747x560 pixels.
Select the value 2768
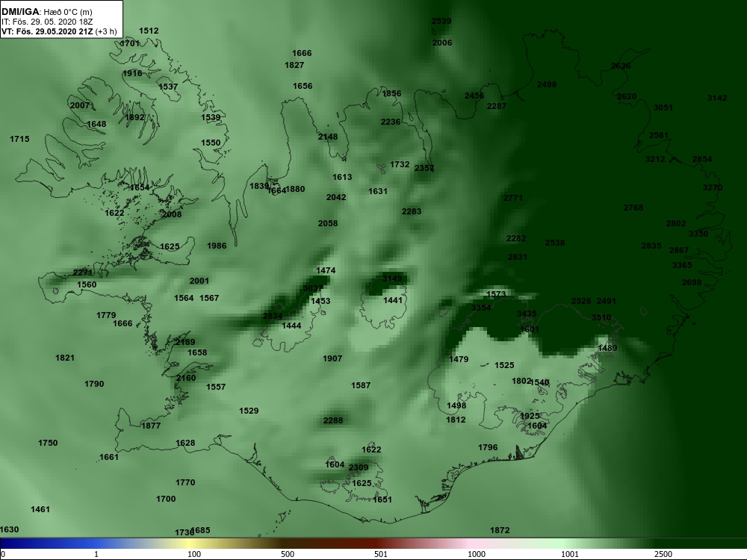click(x=633, y=208)
